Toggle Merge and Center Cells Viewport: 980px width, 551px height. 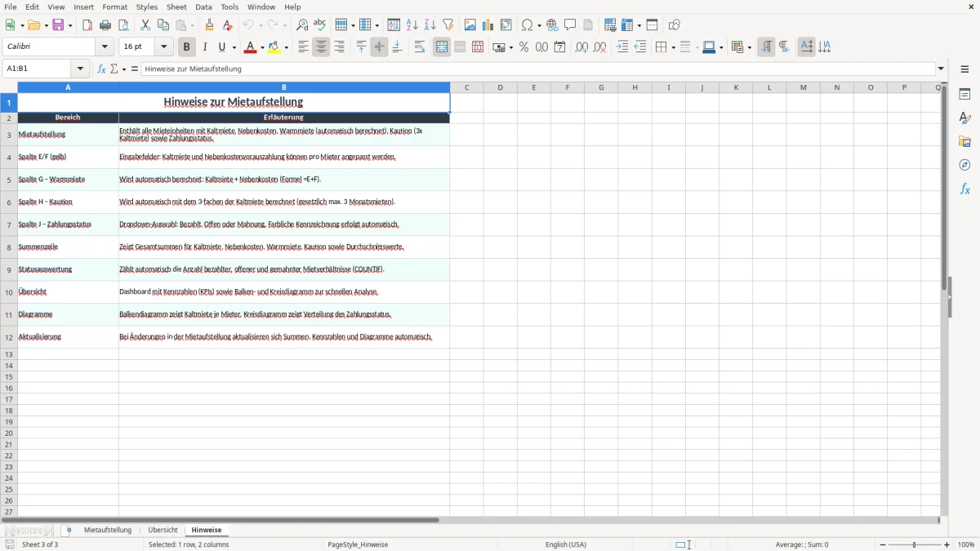[x=442, y=47]
